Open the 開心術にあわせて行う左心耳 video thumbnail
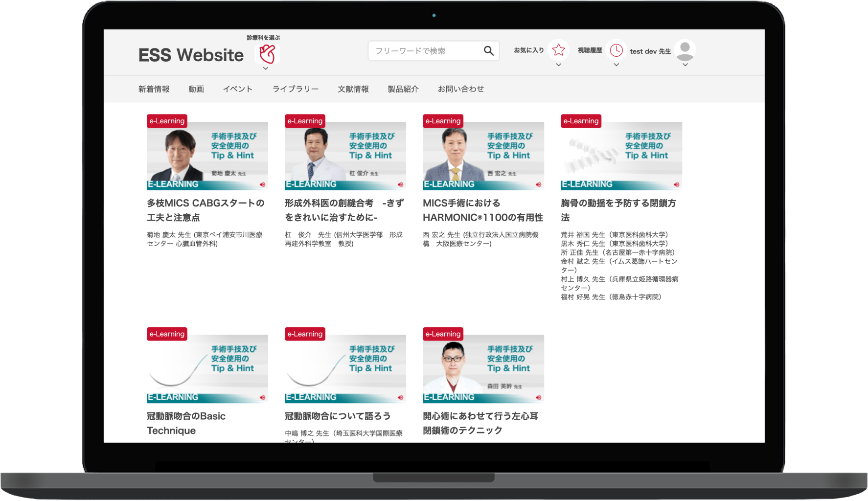 click(483, 368)
